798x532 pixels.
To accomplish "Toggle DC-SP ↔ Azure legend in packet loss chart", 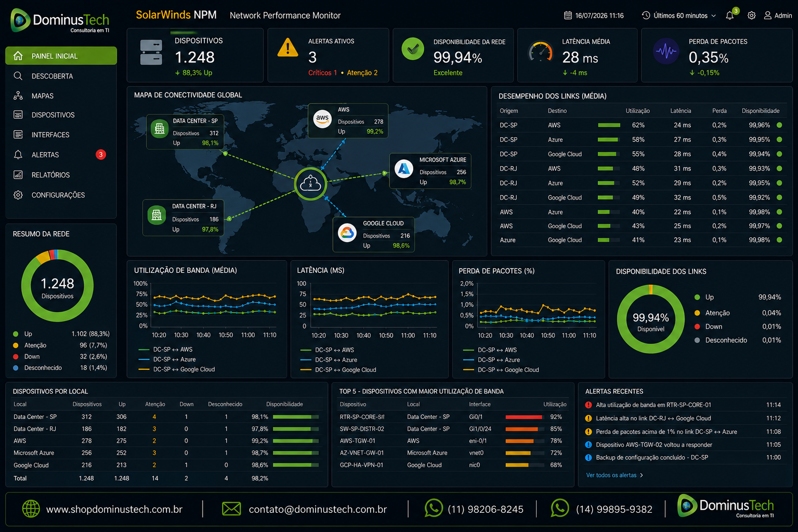I will [492, 360].
